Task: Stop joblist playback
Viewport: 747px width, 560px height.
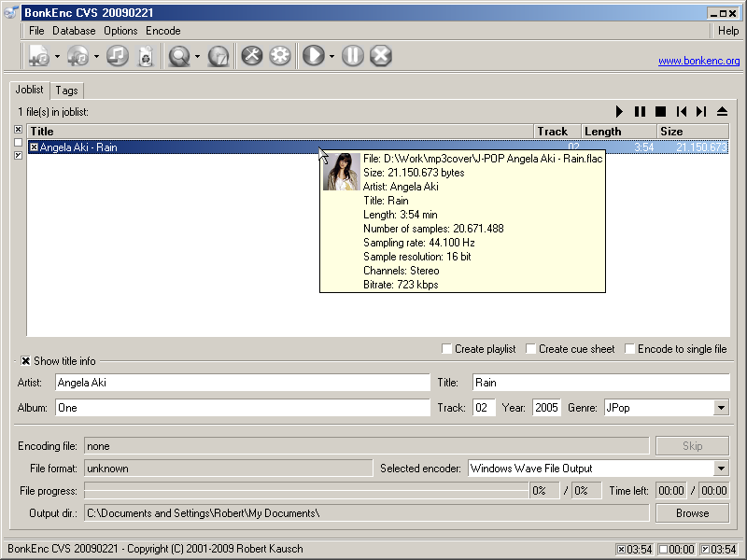Action: coord(660,111)
